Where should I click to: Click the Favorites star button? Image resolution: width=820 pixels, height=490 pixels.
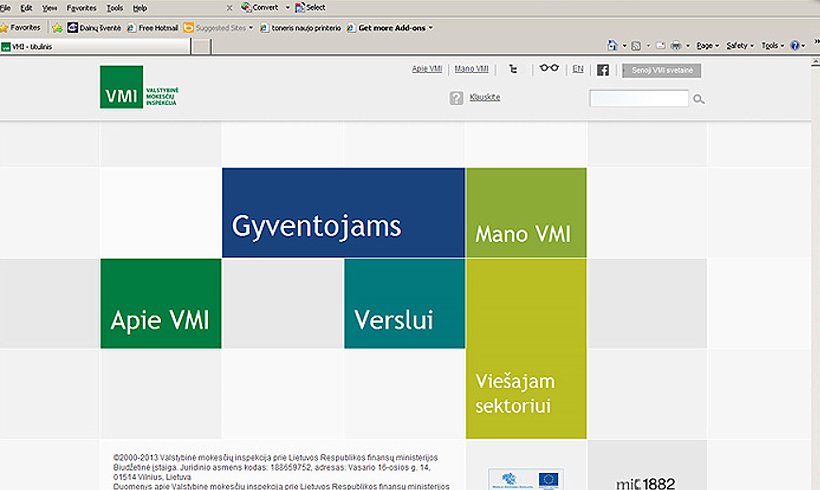point(20,28)
